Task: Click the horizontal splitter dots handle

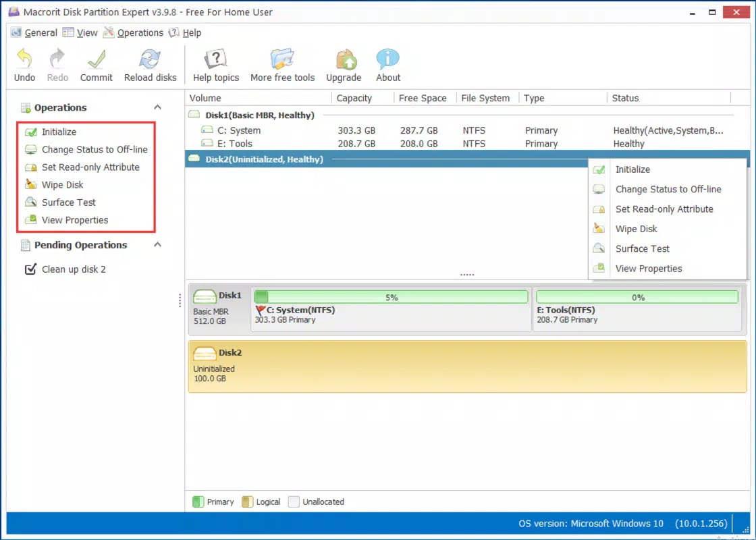Action: pos(466,274)
